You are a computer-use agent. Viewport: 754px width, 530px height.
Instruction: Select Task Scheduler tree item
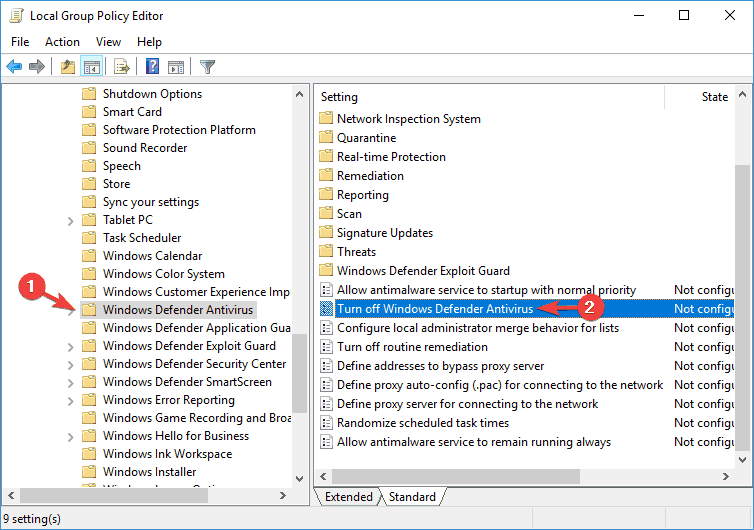tap(142, 238)
